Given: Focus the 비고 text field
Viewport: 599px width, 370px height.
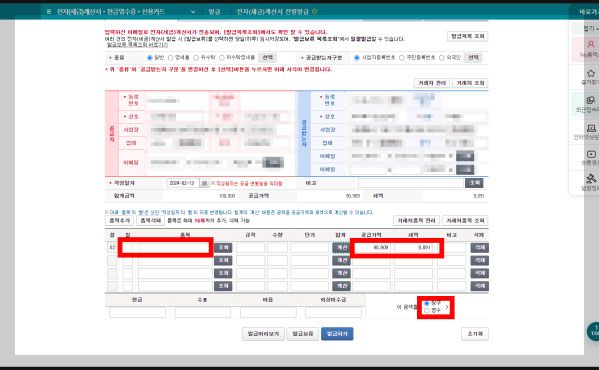Looking at the screenshot, I should pos(411,183).
